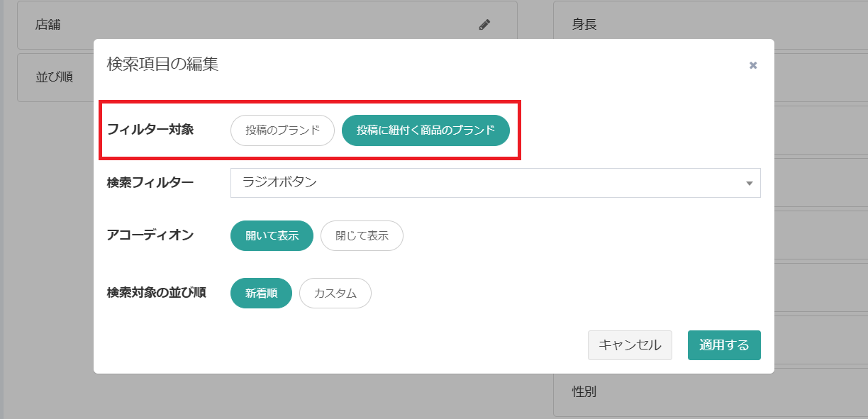Viewport: 868px width, 419px height.
Task: Close the 検索項目の編集 dialog with ×
Action: pyautogui.click(x=753, y=65)
